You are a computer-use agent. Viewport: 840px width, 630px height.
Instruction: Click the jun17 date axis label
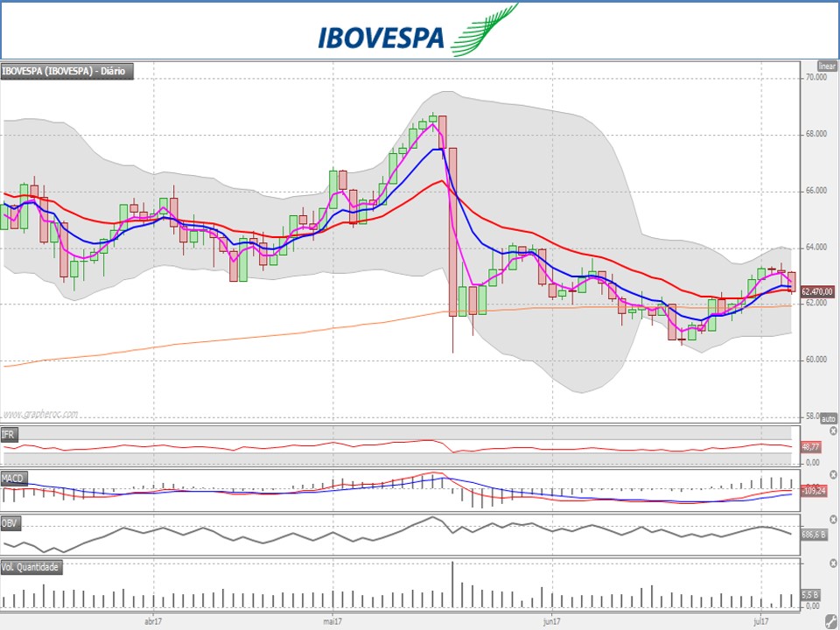click(551, 621)
